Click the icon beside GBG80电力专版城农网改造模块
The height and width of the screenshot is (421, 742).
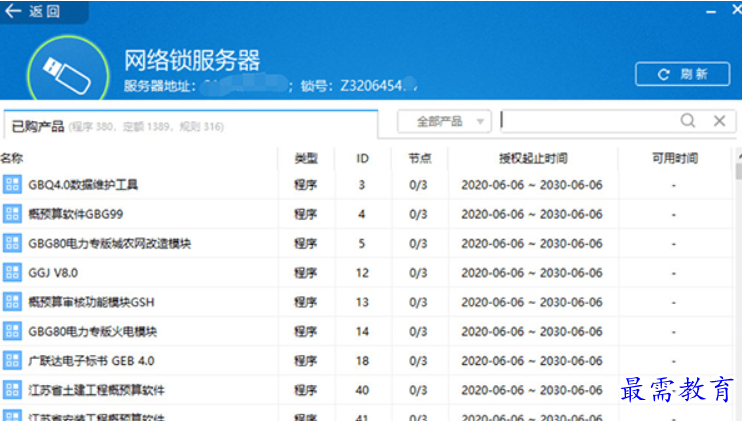coord(12,243)
